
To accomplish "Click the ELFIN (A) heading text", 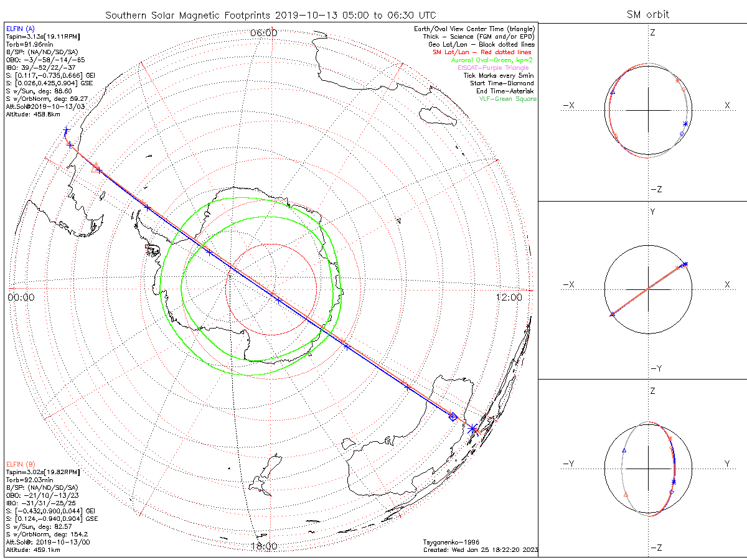I will 20,29.
